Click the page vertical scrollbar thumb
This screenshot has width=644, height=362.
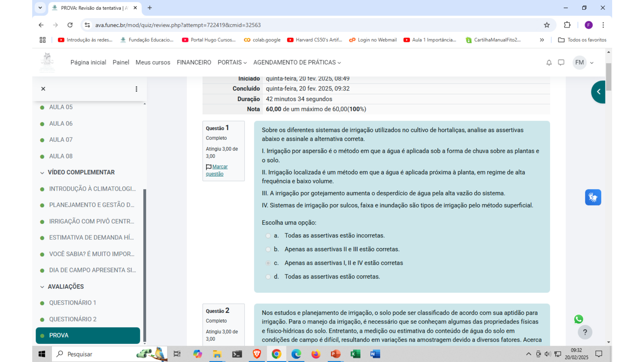coord(608,76)
